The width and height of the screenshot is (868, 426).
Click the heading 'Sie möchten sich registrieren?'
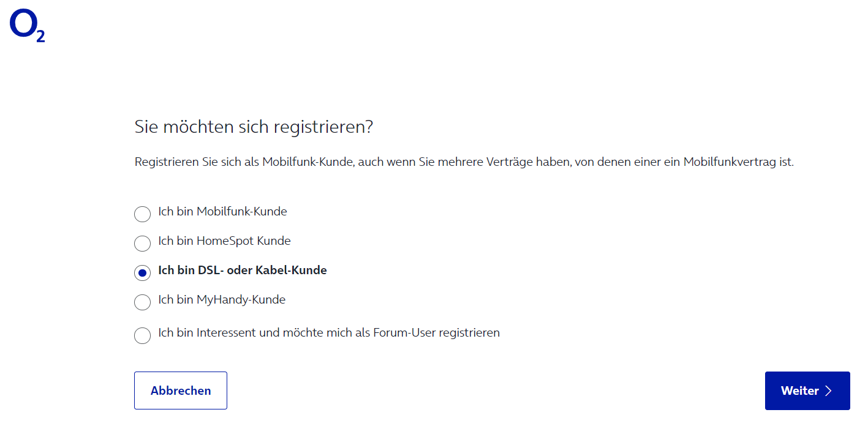pos(254,127)
